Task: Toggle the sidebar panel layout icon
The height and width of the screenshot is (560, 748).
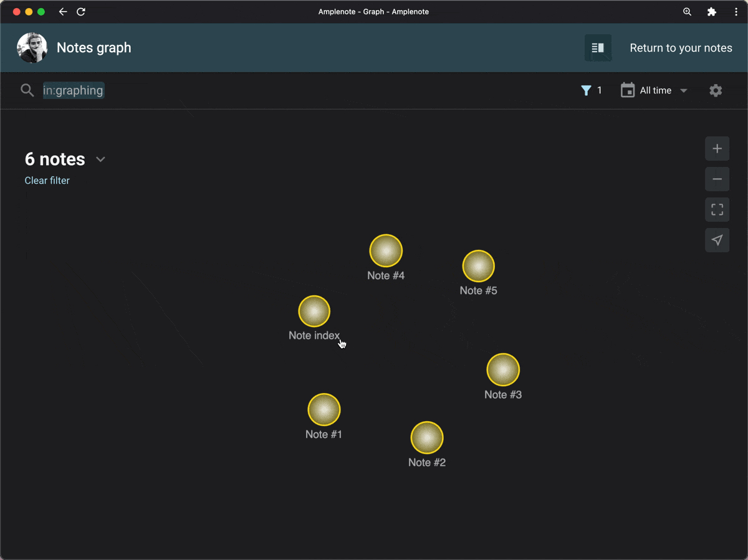Action: [x=598, y=48]
